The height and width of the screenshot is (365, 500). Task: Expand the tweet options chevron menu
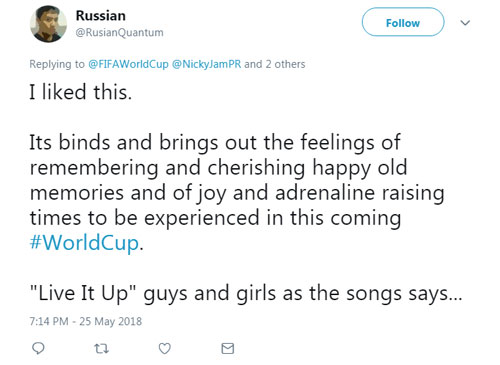(465, 23)
